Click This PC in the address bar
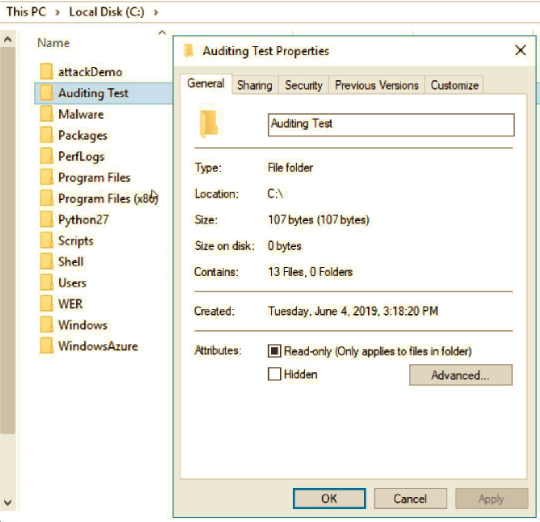 click(27, 12)
